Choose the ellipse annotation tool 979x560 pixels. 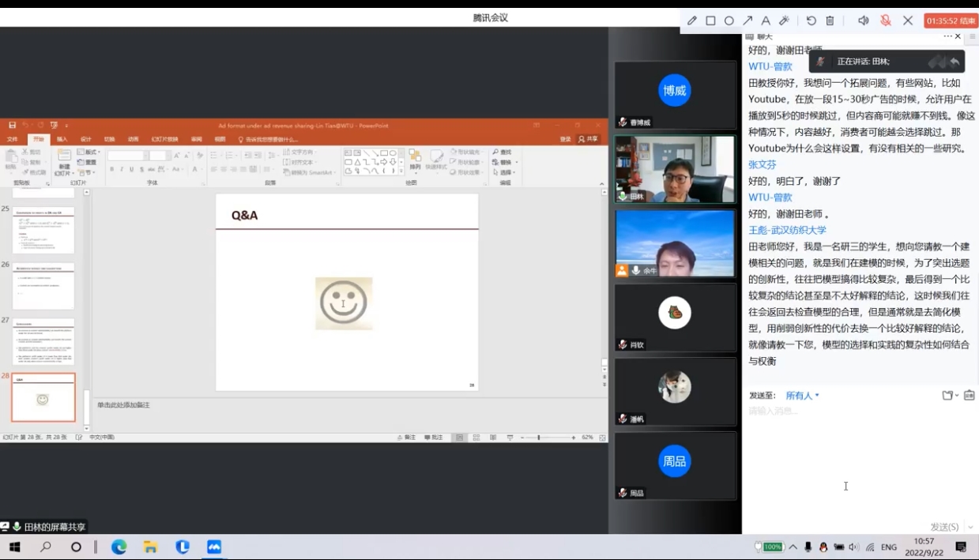tap(729, 21)
